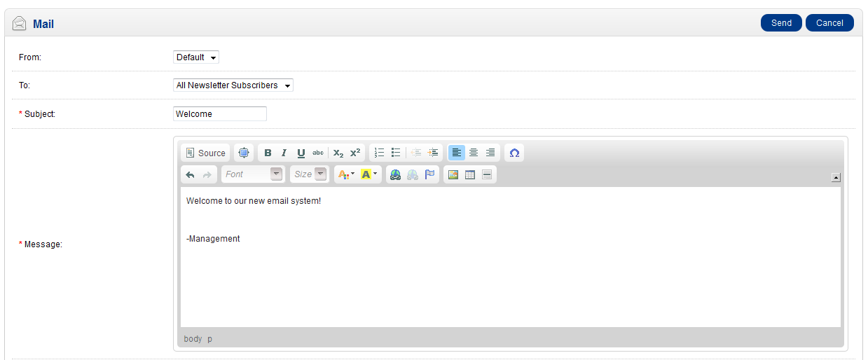This screenshot has width=868, height=360.
Task: Click into the Subject input field
Action: click(x=219, y=114)
